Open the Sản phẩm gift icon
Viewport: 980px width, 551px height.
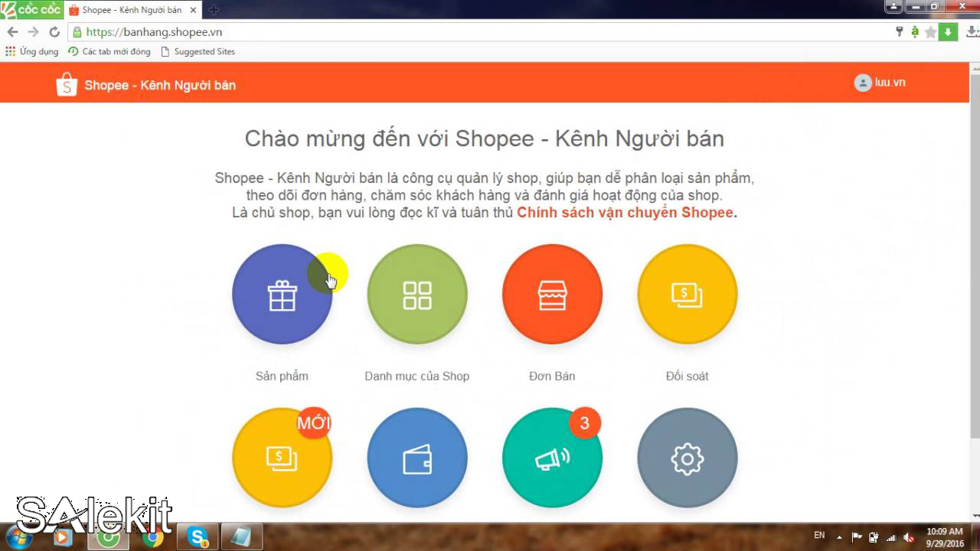pyautogui.click(x=282, y=294)
